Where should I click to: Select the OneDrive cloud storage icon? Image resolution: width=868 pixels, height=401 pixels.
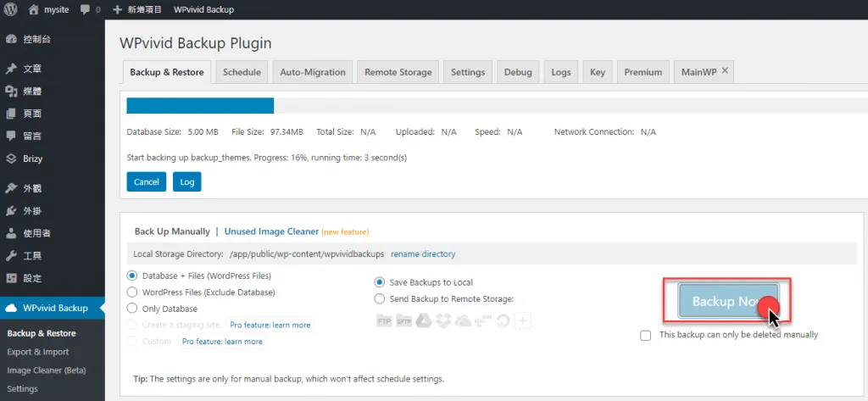[x=463, y=320]
